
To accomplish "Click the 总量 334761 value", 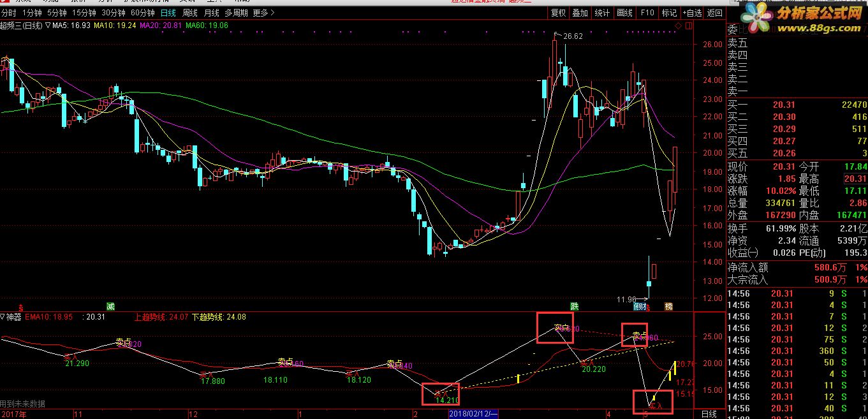I will click(x=779, y=203).
